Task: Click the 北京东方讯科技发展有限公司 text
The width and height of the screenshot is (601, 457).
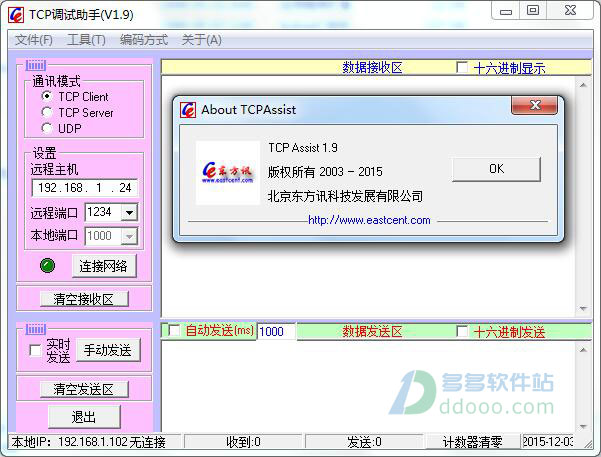Action: tap(345, 196)
